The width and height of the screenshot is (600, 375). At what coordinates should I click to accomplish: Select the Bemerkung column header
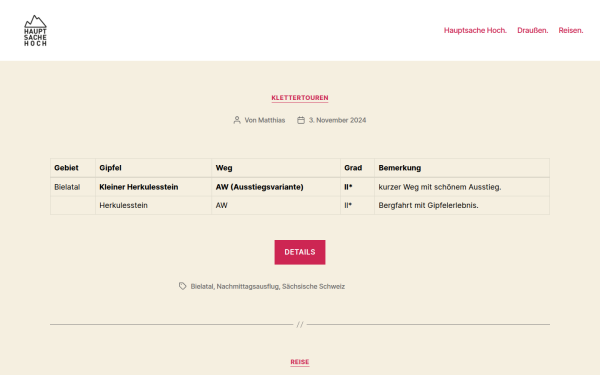tap(462, 168)
